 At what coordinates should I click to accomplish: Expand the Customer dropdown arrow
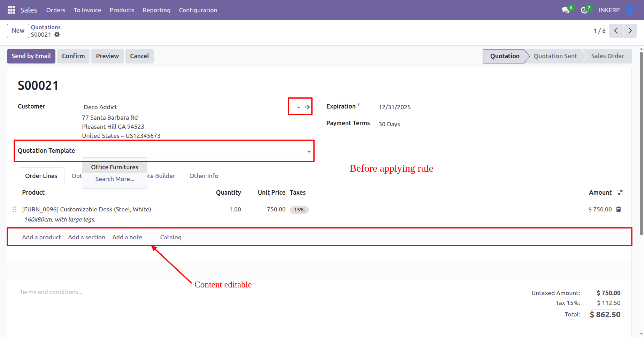[299, 107]
